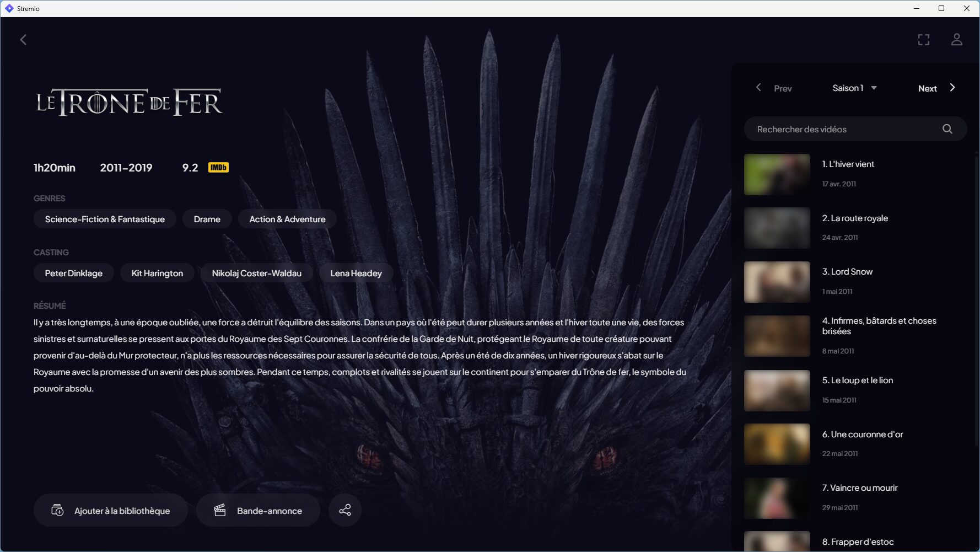Open cast member Peter Dinklage
This screenshot has width=980, height=552.
(74, 273)
